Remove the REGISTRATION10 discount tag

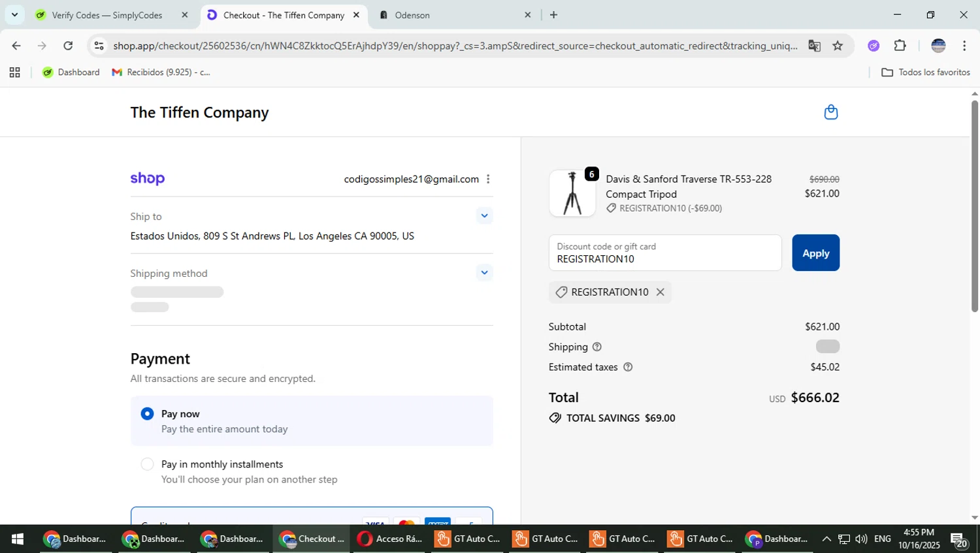tap(660, 292)
